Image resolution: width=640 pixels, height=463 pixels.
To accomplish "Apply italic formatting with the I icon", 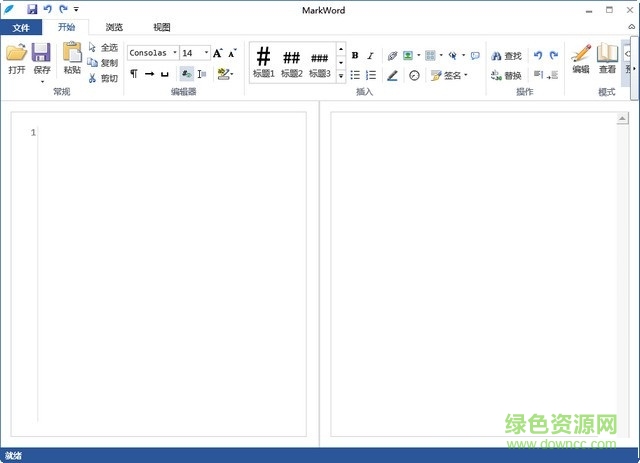I will pos(370,56).
